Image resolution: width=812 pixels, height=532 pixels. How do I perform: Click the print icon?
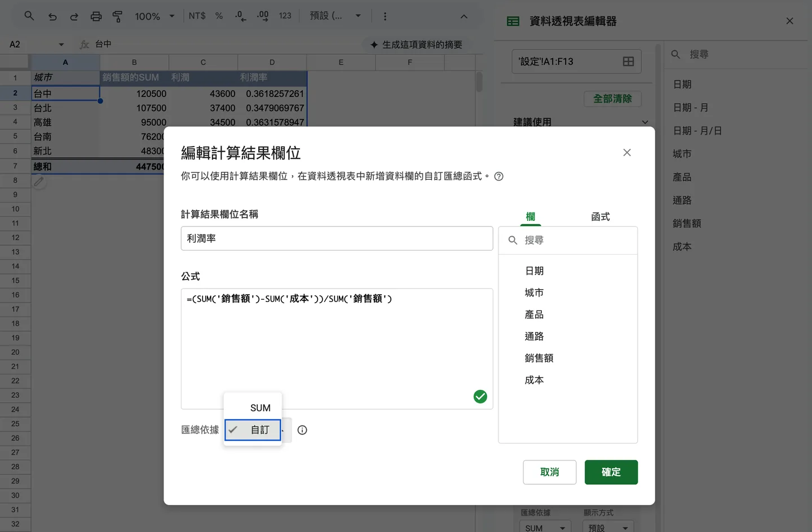coord(96,16)
